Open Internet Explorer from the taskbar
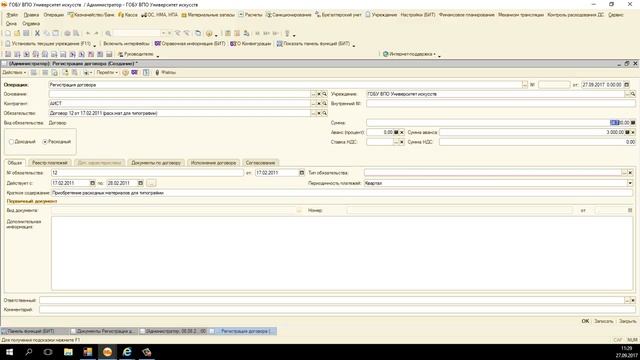 click(127, 352)
